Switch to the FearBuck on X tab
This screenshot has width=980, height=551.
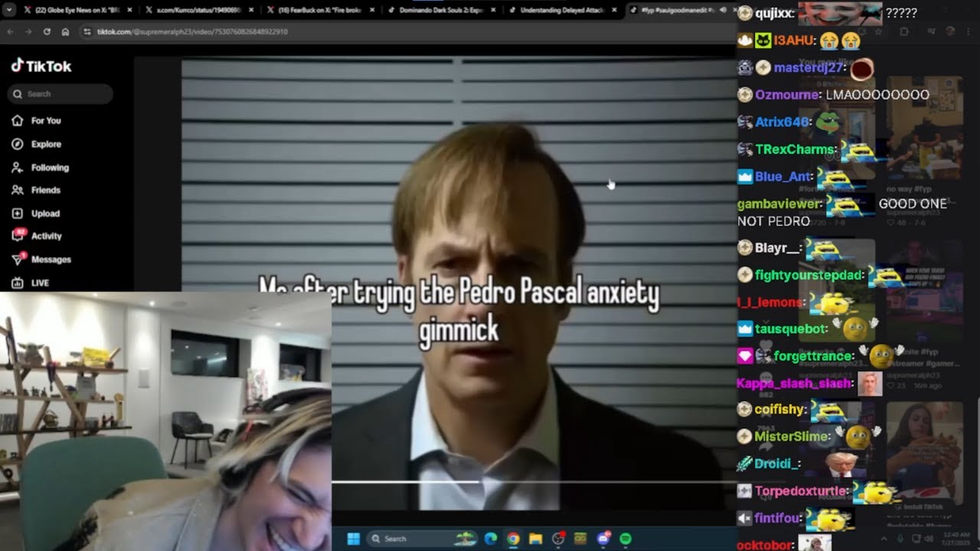click(320, 10)
